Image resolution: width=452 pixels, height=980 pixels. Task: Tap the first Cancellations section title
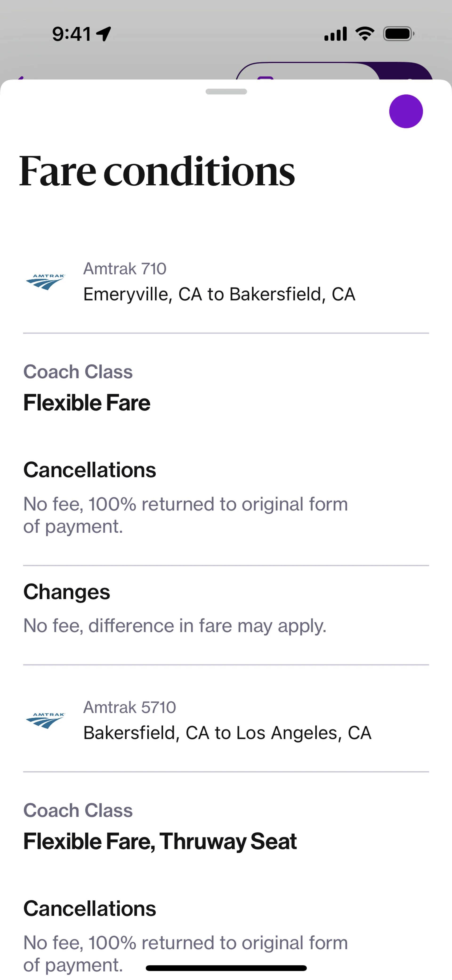point(90,470)
